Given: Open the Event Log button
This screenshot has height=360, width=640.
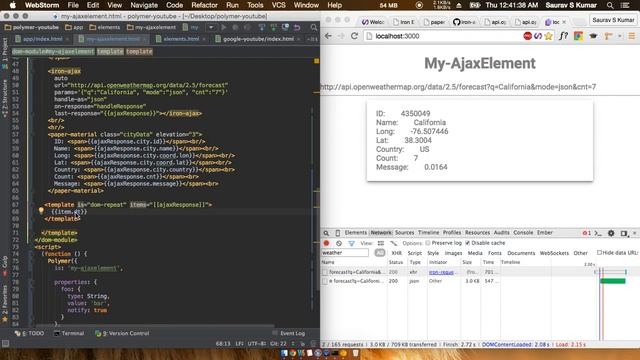Looking at the screenshot, I should tap(289, 333).
